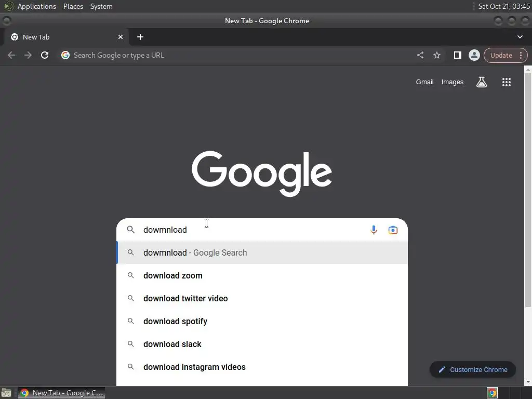The height and width of the screenshot is (399, 532).
Task: Click Customize Chrome button
Action: 473,369
